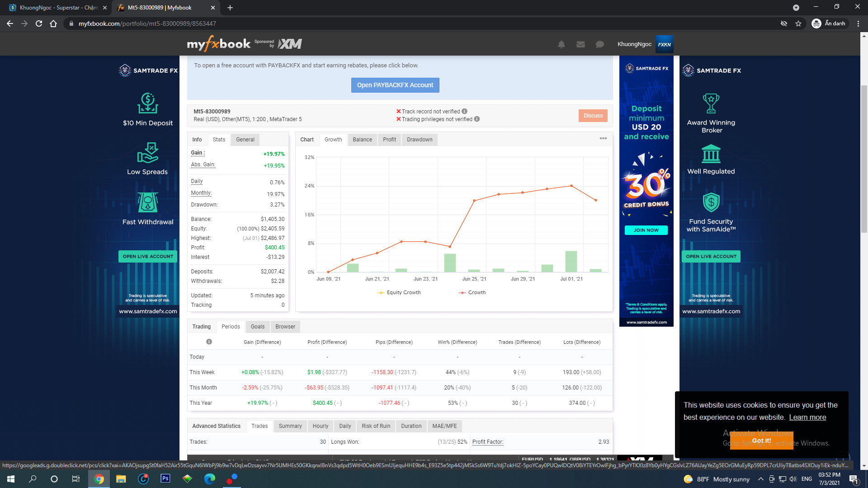Click info icon beside Trading privileges not verified
The width and height of the screenshot is (868, 488).
(477, 119)
